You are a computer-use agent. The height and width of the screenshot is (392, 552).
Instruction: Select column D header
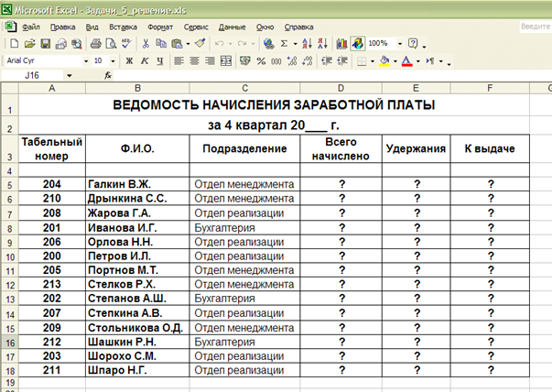(x=341, y=88)
